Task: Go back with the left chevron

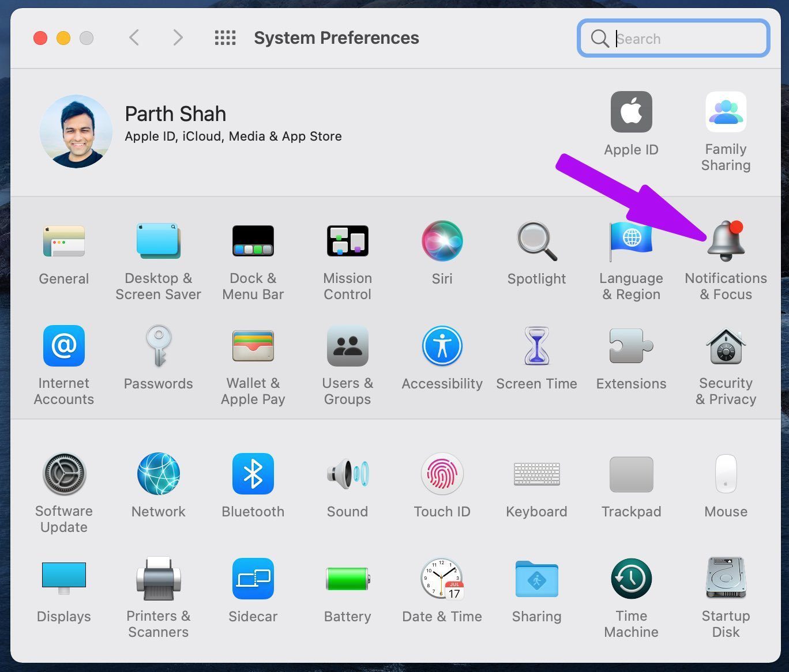Action: tap(134, 38)
